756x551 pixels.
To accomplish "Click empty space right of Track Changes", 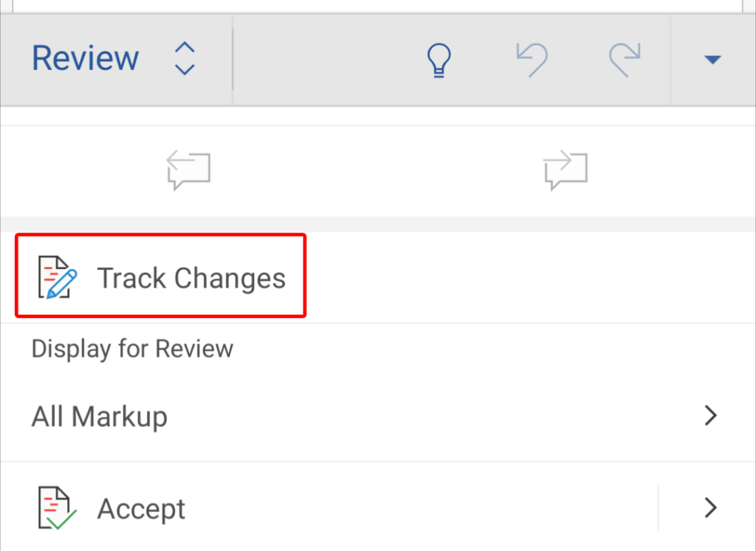I will coord(517,278).
